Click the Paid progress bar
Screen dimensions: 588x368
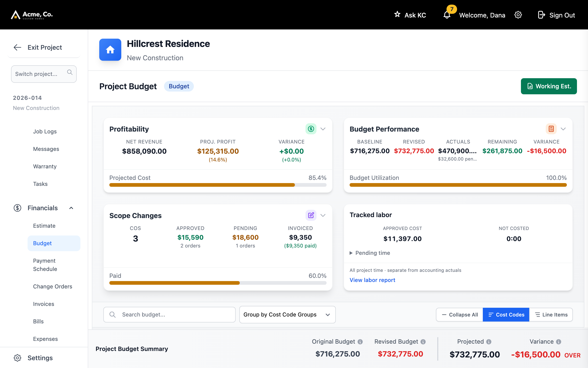point(218,283)
